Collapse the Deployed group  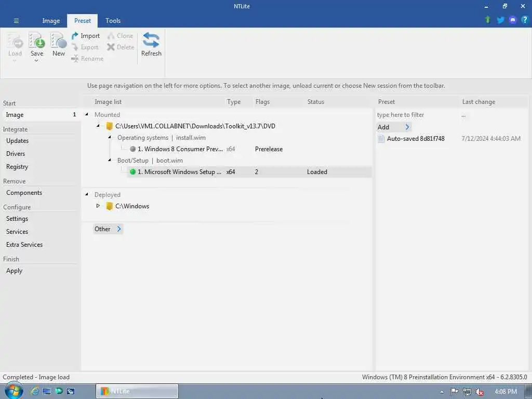point(87,194)
